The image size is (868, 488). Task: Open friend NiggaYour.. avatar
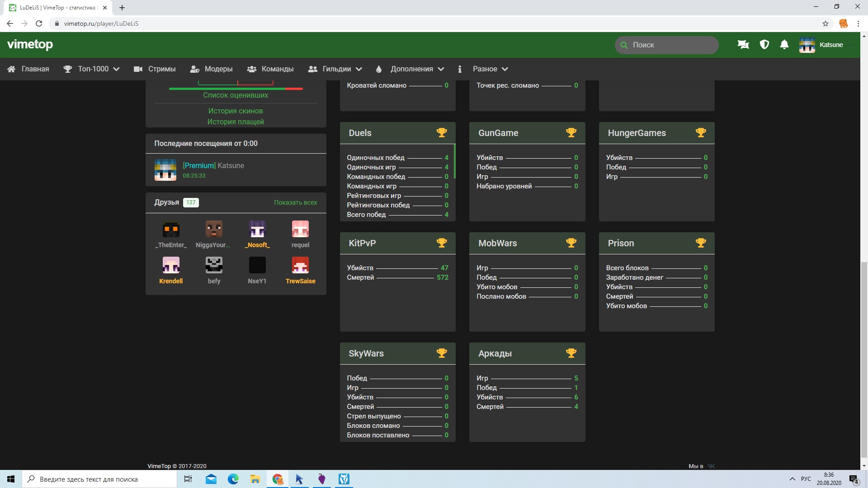coord(214,230)
